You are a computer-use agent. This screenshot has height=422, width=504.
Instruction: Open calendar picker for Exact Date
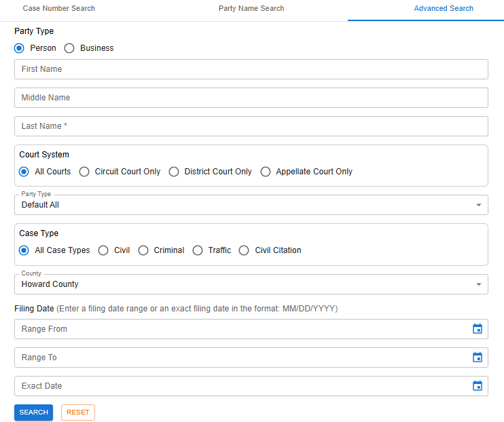tap(477, 386)
